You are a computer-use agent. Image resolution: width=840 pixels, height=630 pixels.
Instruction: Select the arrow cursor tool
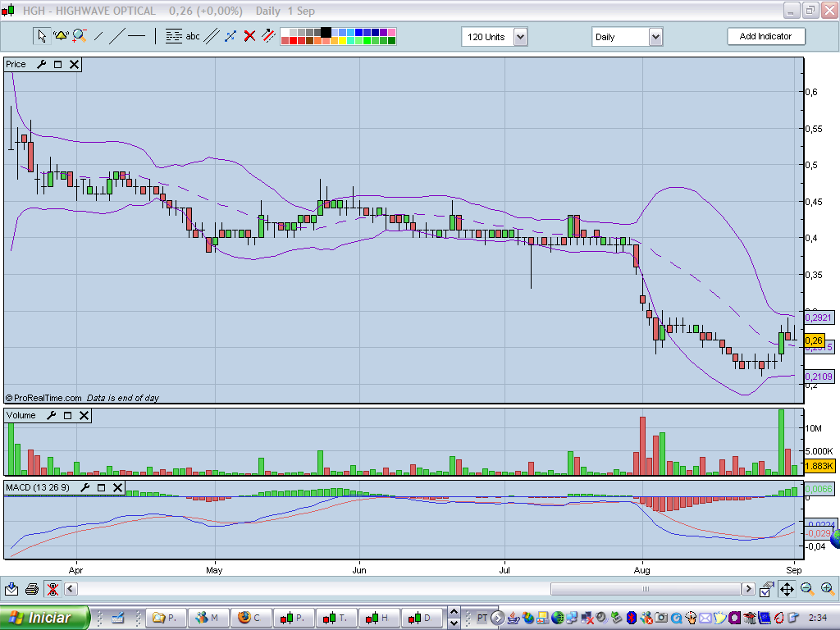click(x=41, y=36)
